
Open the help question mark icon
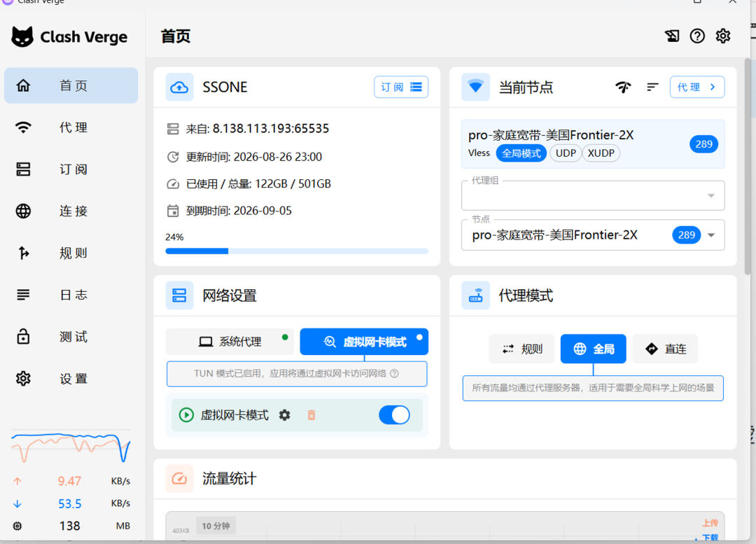click(x=697, y=36)
